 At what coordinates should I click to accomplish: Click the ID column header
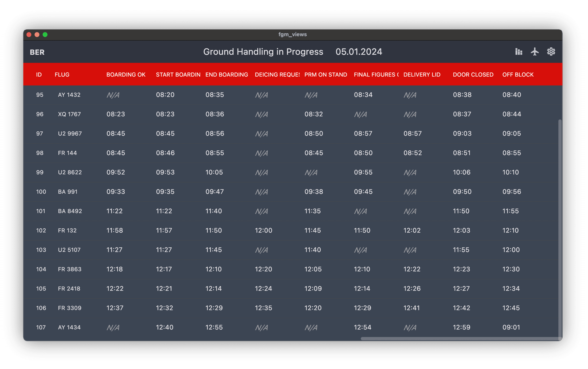point(39,75)
